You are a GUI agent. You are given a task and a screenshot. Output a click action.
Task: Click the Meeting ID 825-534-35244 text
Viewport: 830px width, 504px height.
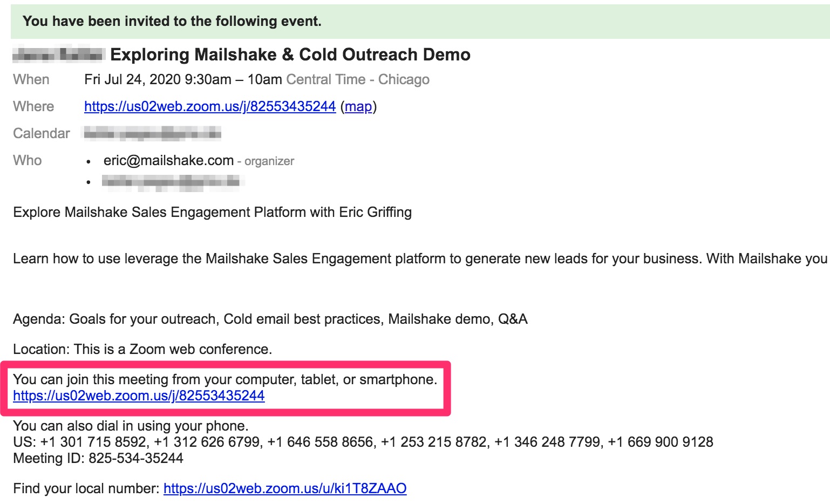tap(98, 458)
